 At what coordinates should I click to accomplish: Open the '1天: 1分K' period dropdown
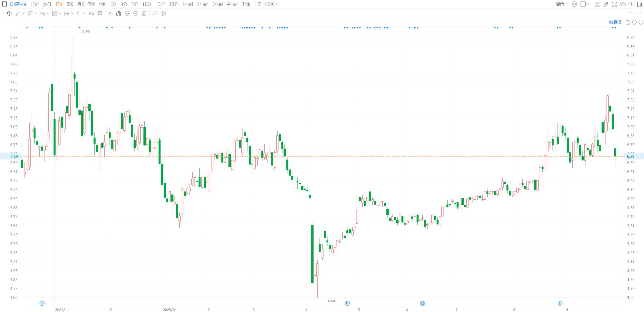266,4
